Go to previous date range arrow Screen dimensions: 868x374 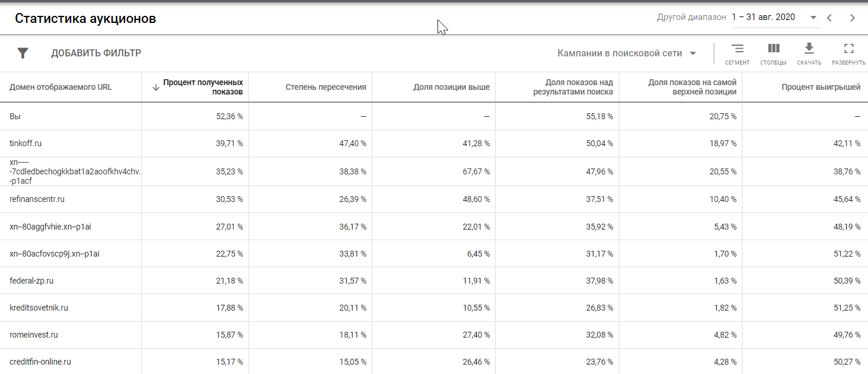coord(829,18)
